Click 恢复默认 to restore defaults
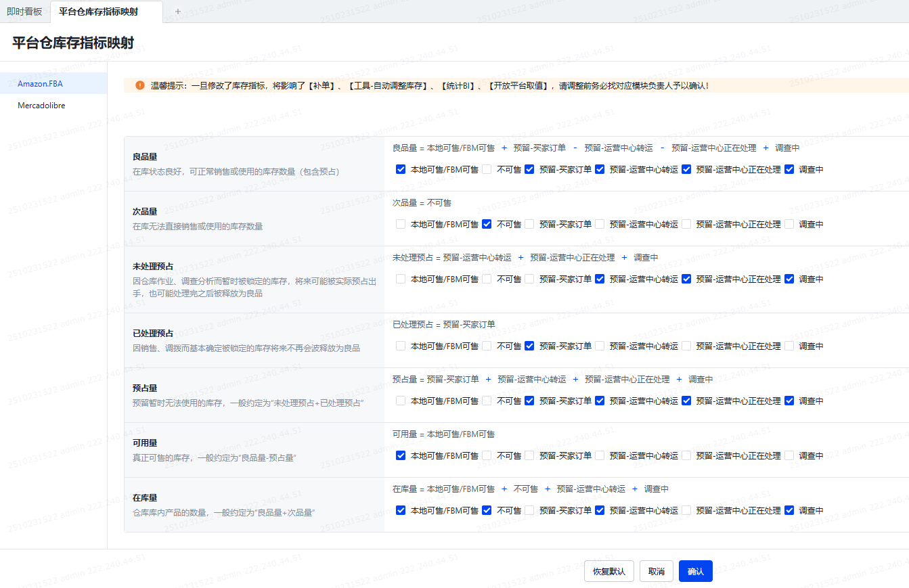This screenshot has height=588, width=909. click(x=609, y=571)
